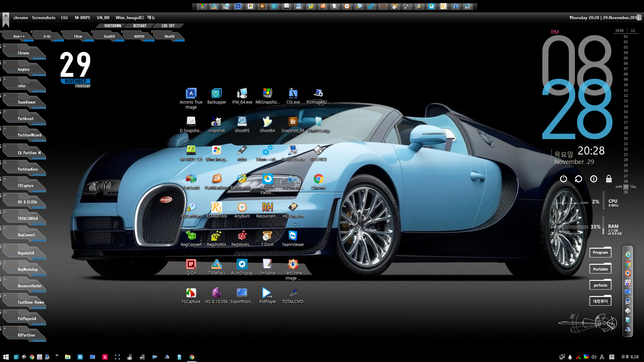The image size is (644, 362).
Task: Launch Backupper desktop shortcut
Action: pos(216,96)
